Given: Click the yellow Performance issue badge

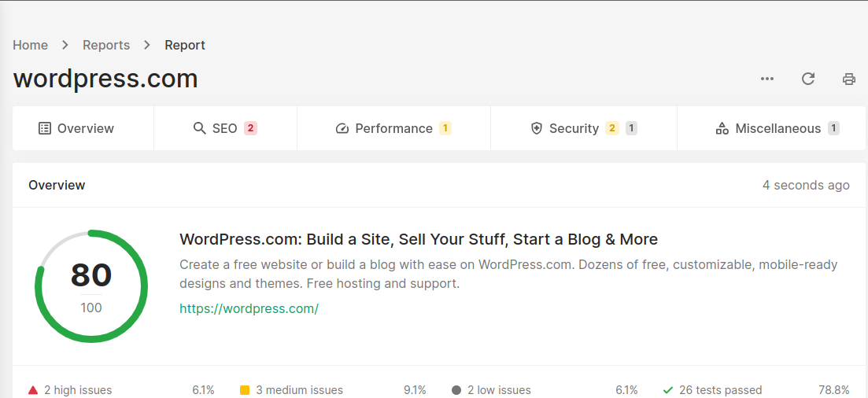Looking at the screenshot, I should tap(445, 128).
